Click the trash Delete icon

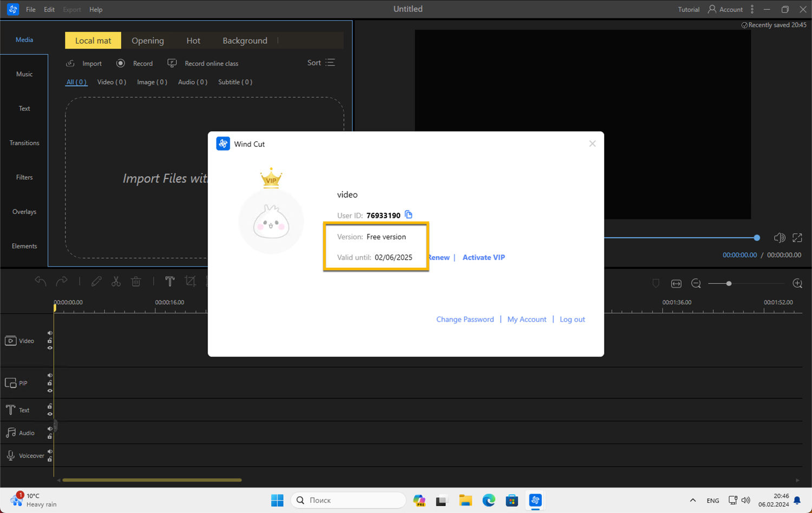click(x=136, y=281)
